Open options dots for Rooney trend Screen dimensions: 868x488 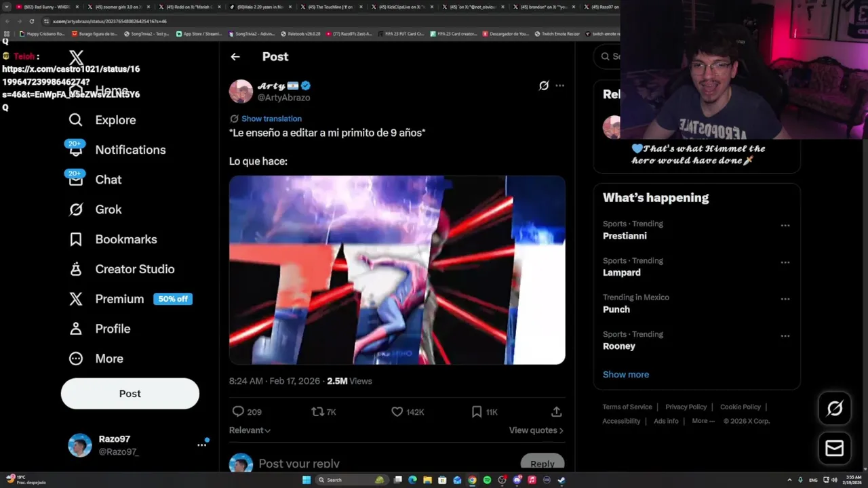[x=785, y=335]
